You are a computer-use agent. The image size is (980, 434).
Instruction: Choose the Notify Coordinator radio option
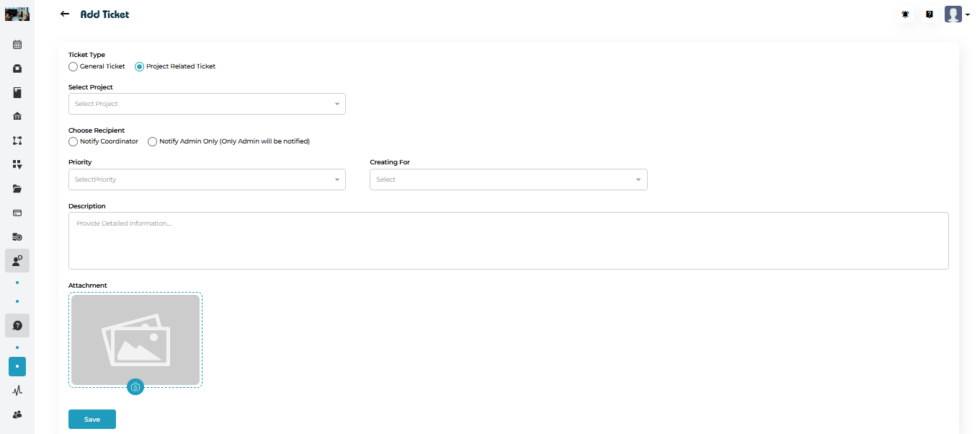pyautogui.click(x=73, y=142)
